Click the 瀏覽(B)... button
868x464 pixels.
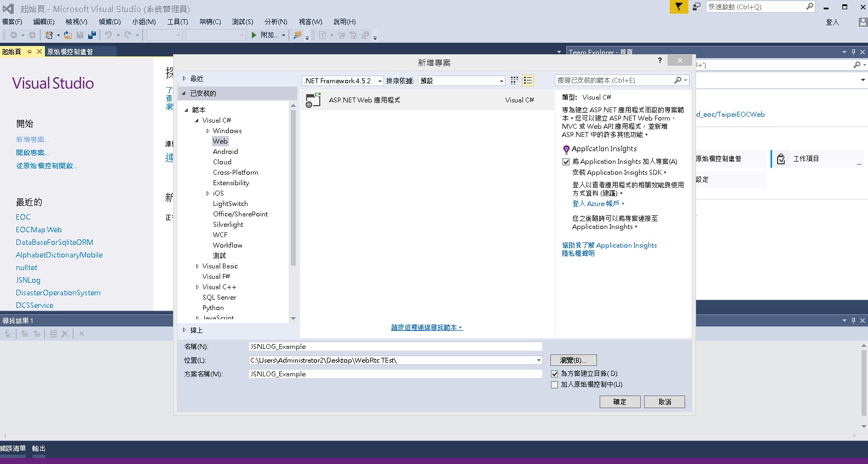point(573,360)
